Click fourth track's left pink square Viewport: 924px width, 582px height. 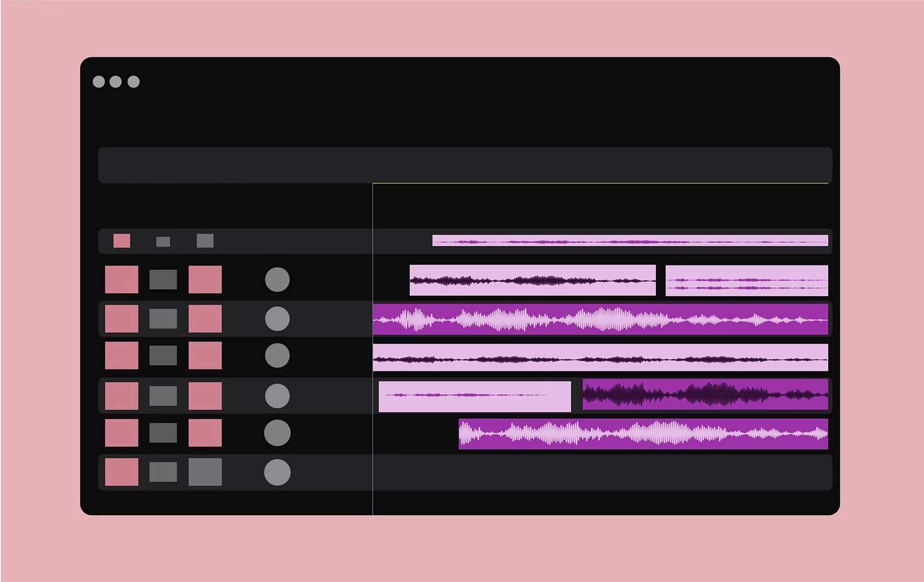(x=122, y=396)
